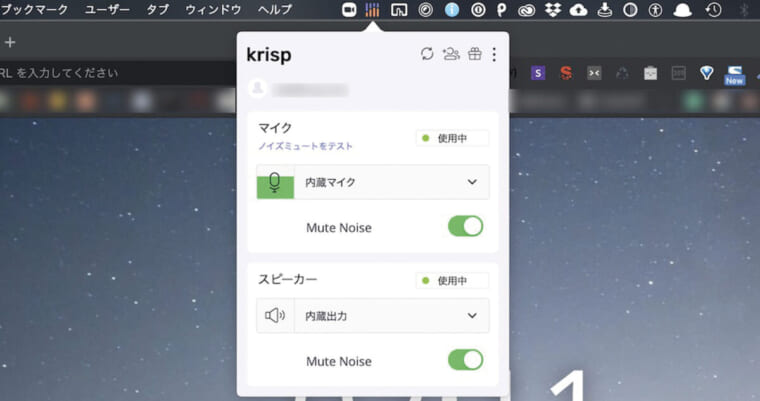Open the ヘルプ menu
The image size is (760, 401).
coord(275,9)
